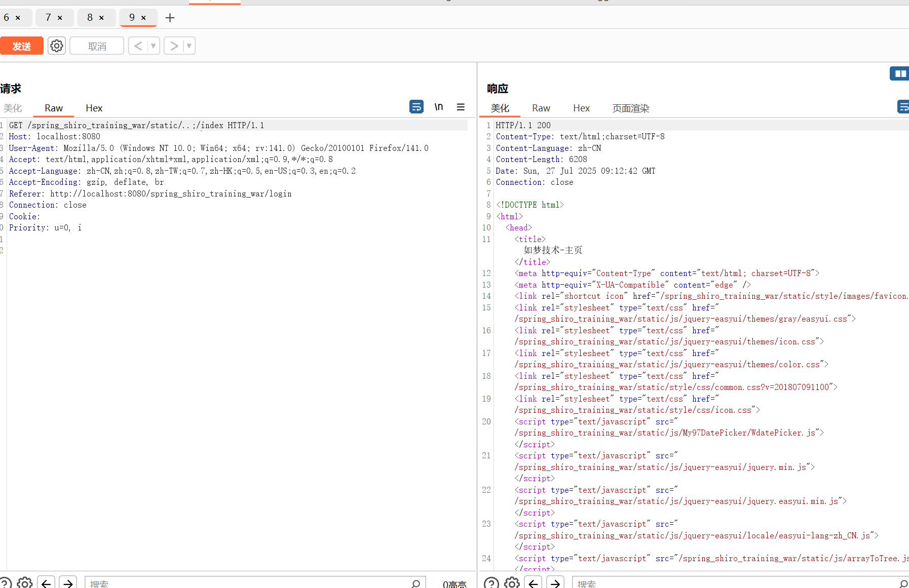The height and width of the screenshot is (588, 909).
Task: Change the request/response split layout icon
Action: [900, 74]
